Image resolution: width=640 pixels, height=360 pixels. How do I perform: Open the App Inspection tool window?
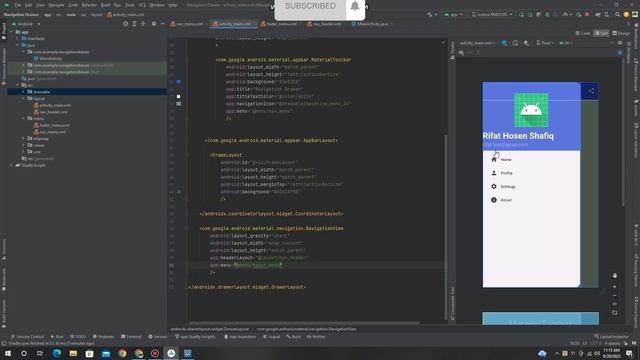(240, 337)
